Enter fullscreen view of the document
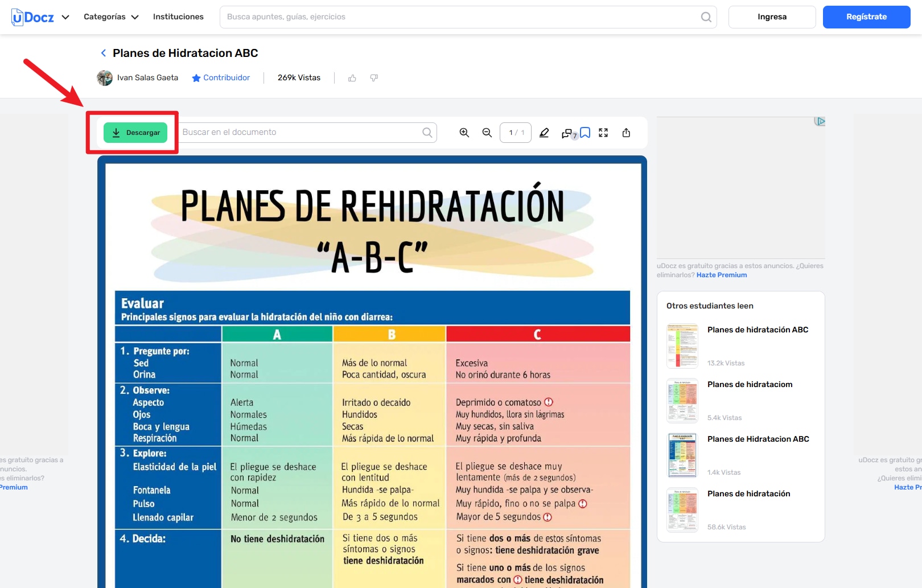 [x=603, y=132]
